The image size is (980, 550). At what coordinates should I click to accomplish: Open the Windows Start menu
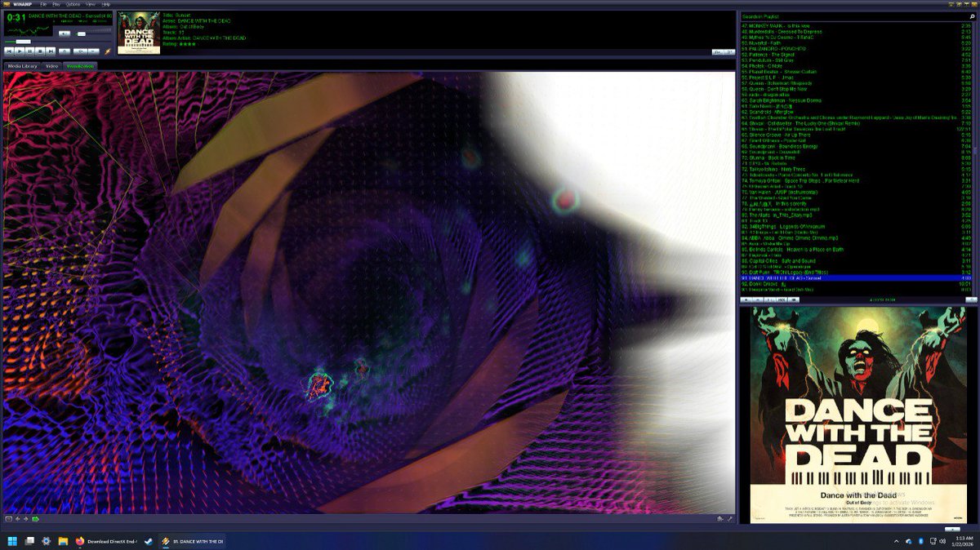coord(12,541)
